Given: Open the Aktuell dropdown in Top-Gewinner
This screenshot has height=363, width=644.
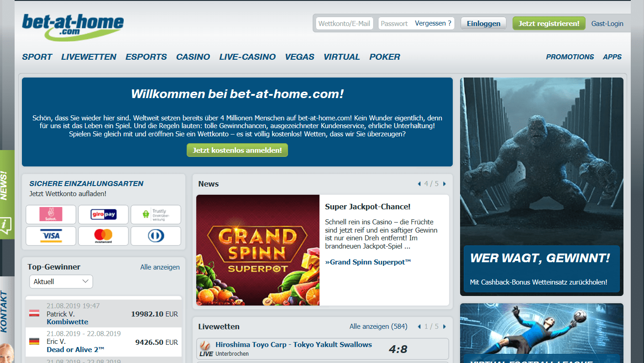Looking at the screenshot, I should click(61, 281).
